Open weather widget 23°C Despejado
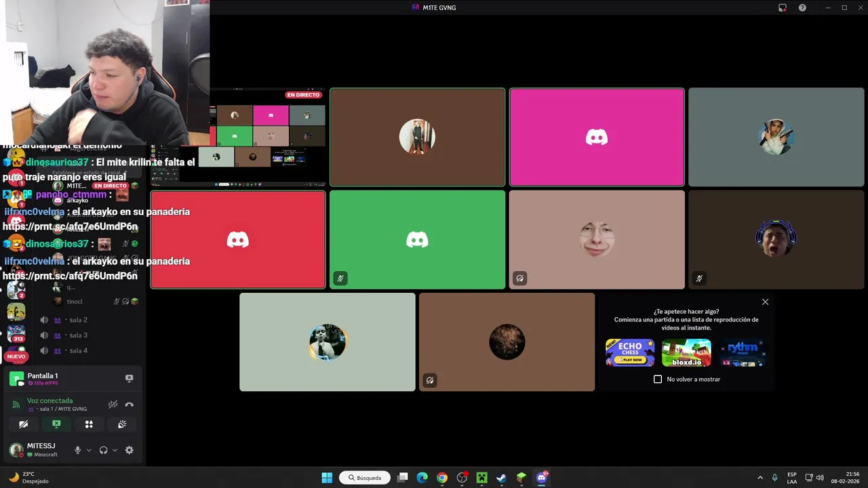 [x=28, y=478]
